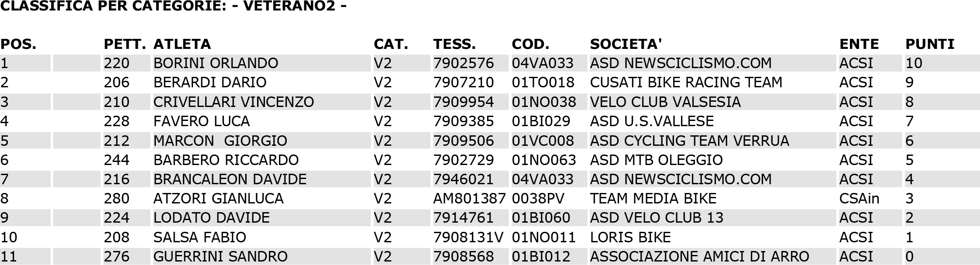980x265 pixels.
Task: Select athlete BORINI ORLANDO
Action: pyautogui.click(x=216, y=63)
